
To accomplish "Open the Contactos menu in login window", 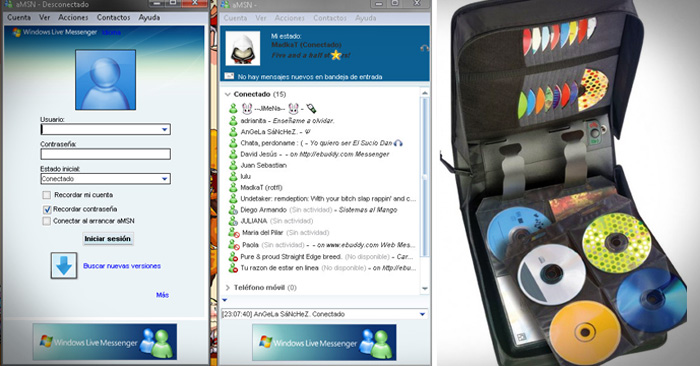I will pos(113,17).
